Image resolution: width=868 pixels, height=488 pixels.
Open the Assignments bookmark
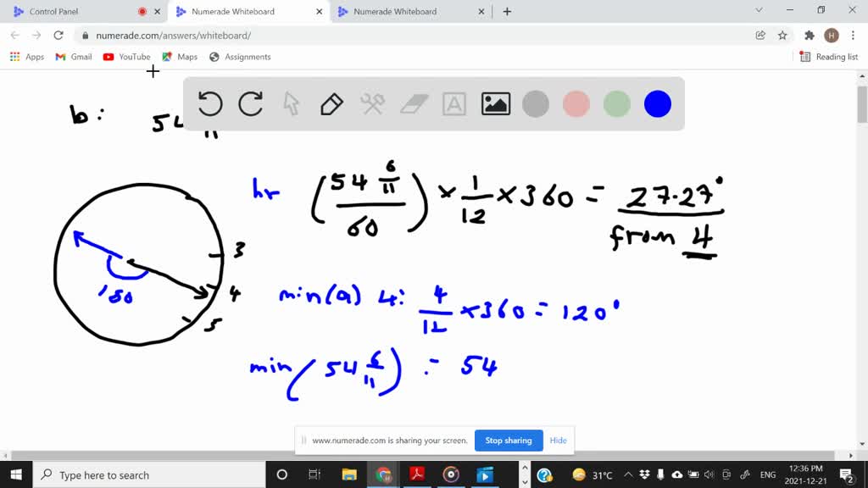240,57
